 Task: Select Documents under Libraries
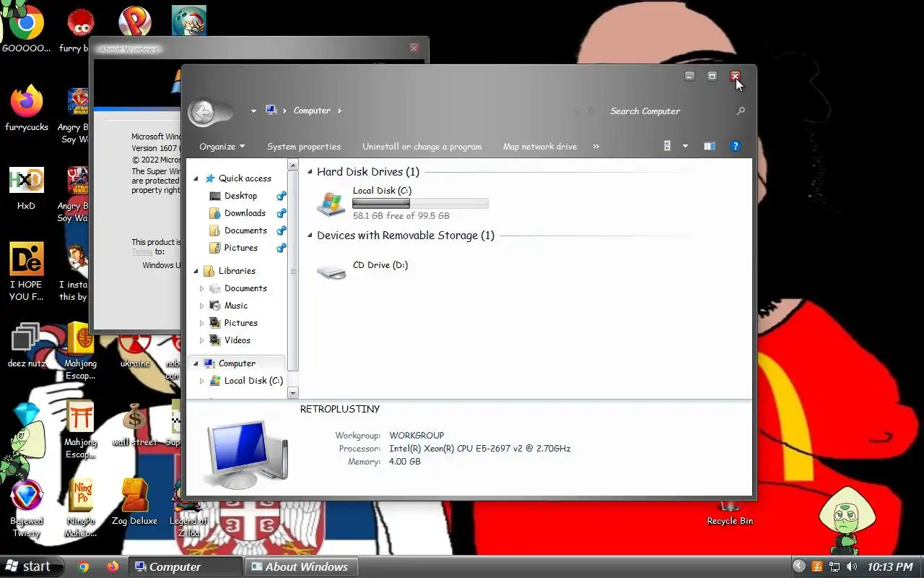(x=245, y=288)
